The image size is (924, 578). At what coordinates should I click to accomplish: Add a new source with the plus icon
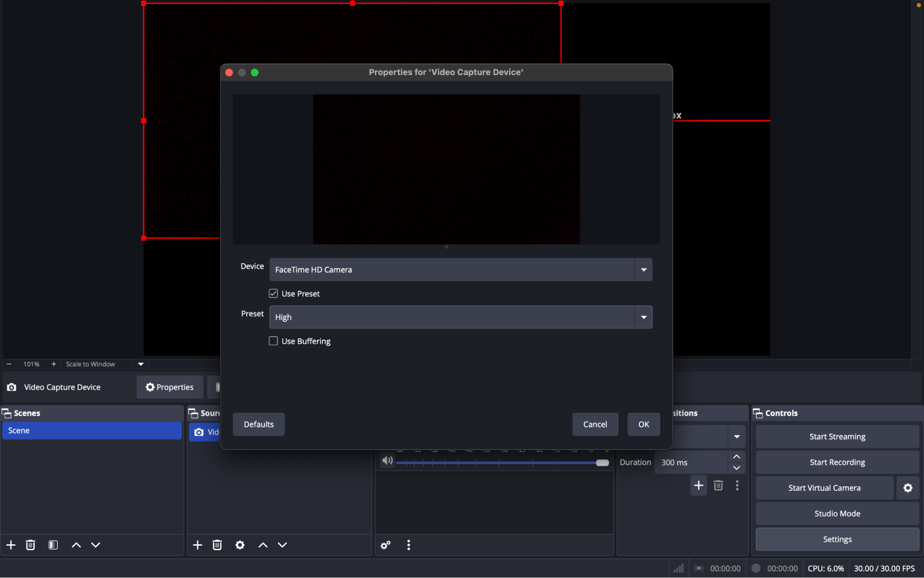click(x=197, y=545)
